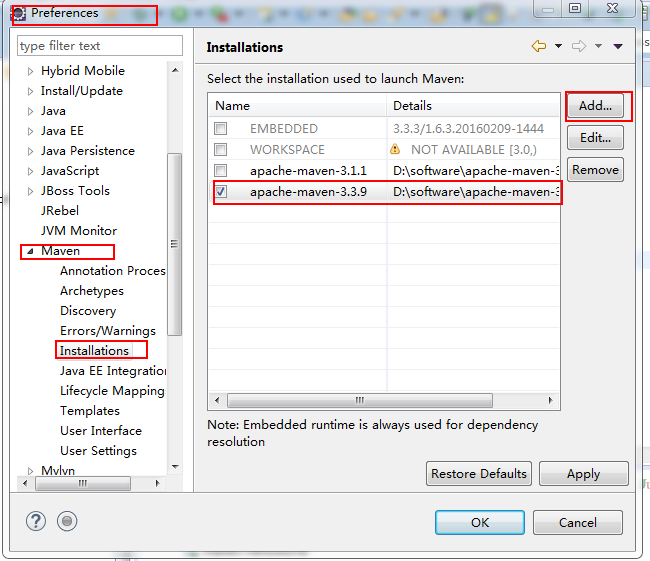Click the tree scrollbar down arrow
Screen dimensions: 650x561
pos(175,467)
